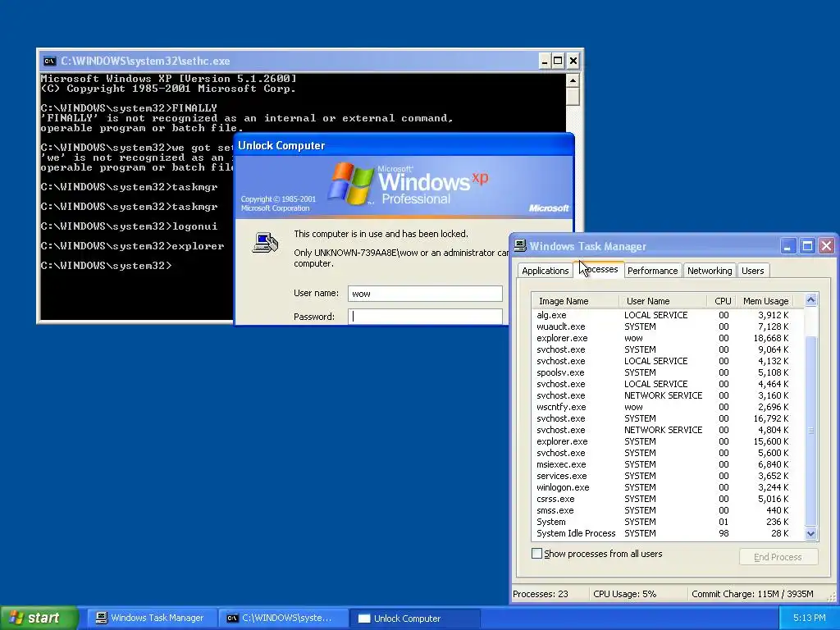Sort processes by Image Name column
This screenshot has width=840, height=630.
[x=575, y=301]
